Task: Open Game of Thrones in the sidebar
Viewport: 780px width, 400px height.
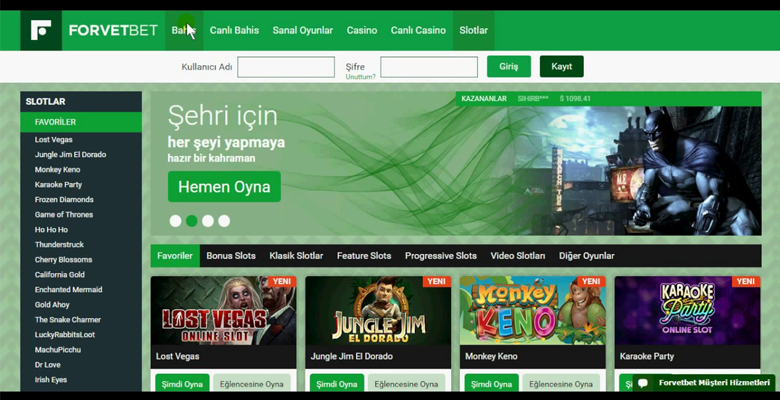Action: point(64,214)
